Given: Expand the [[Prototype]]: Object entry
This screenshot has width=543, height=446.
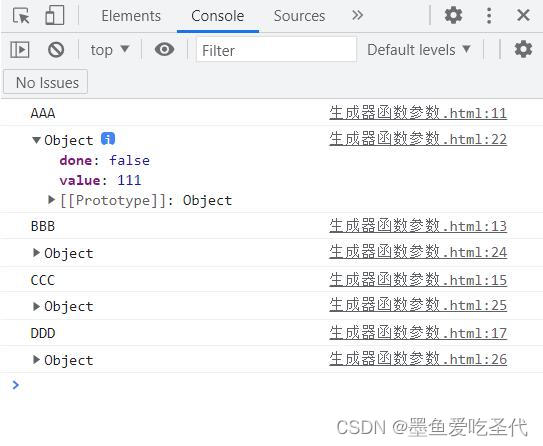Looking at the screenshot, I should tap(51, 199).
